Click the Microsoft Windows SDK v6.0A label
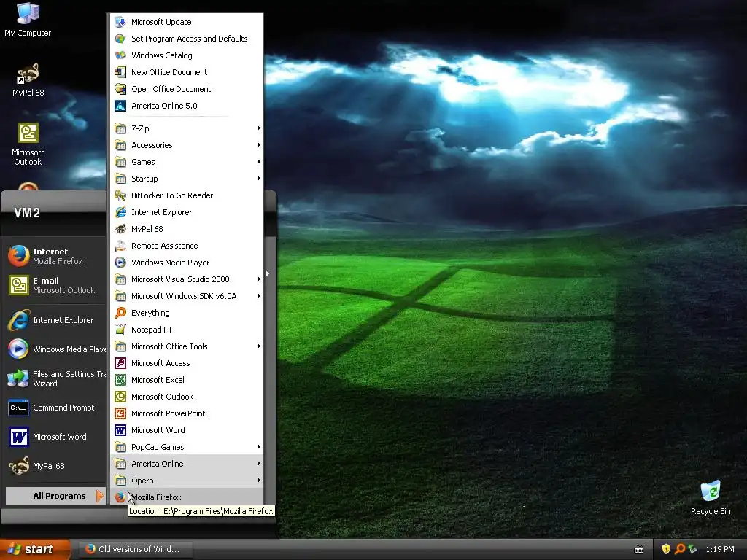 point(184,296)
